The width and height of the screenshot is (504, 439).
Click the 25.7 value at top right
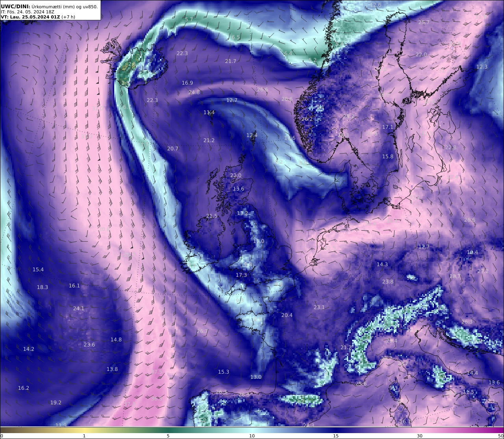click(424, 22)
